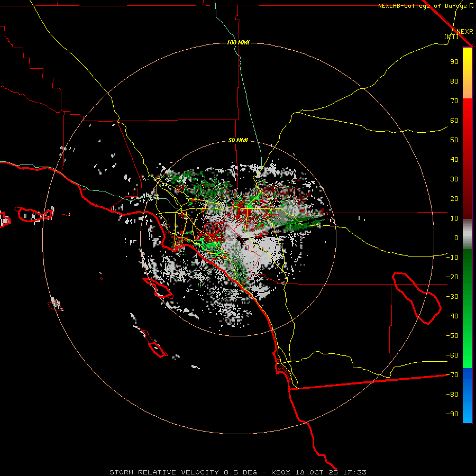Click the Storm Relative Velocity caption at the bottom

tap(237, 472)
